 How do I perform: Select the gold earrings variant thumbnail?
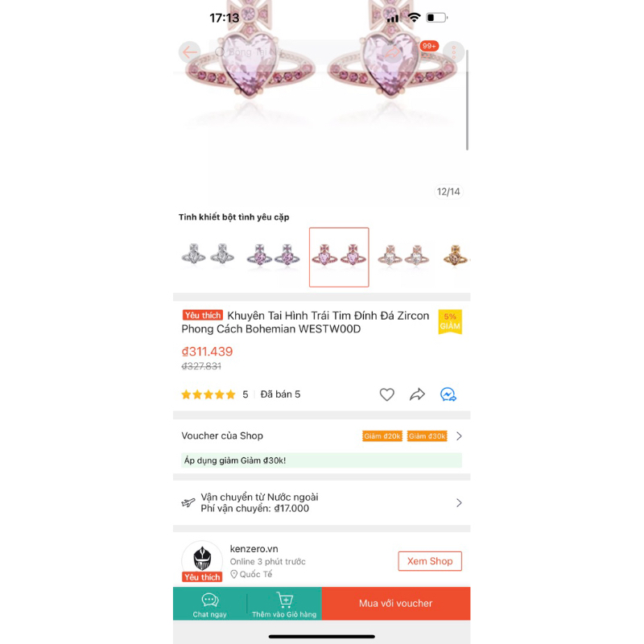tap(456, 255)
